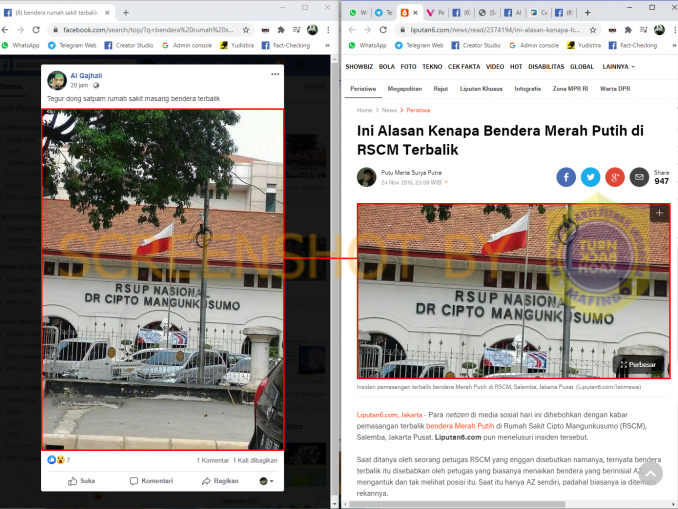The width and height of the screenshot is (678, 509).
Task: Open Yudistira bookmark in left browser window
Action: click(237, 45)
